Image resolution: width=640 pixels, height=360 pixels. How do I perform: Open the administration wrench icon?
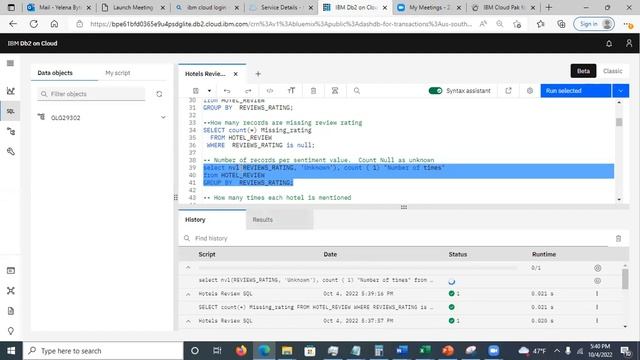[11, 151]
